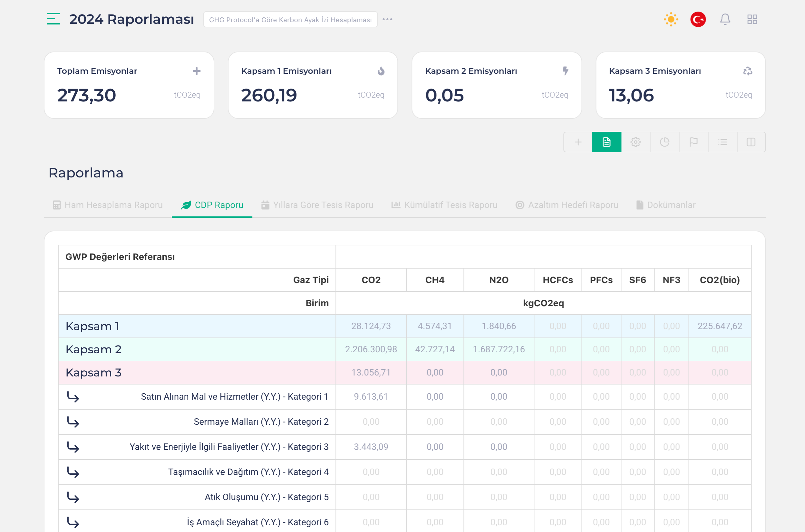Viewport: 805px width, 532px height.
Task: Click the plus add toolbar button
Action: 578,142
